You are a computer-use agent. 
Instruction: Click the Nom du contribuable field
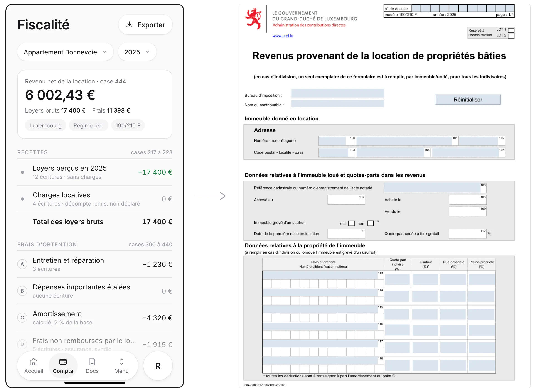(x=337, y=104)
